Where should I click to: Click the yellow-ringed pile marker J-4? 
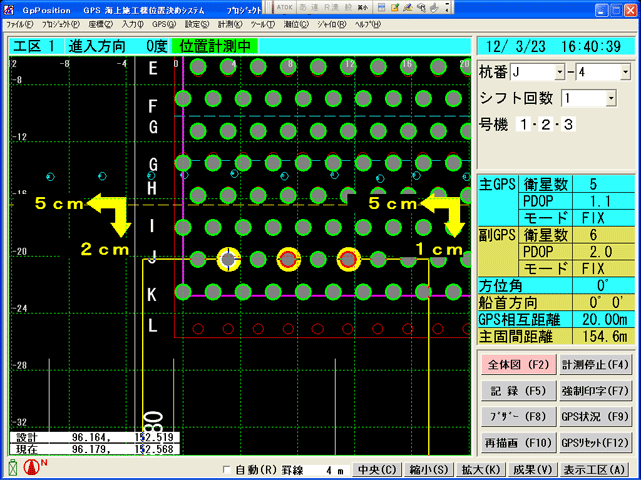[x=229, y=260]
